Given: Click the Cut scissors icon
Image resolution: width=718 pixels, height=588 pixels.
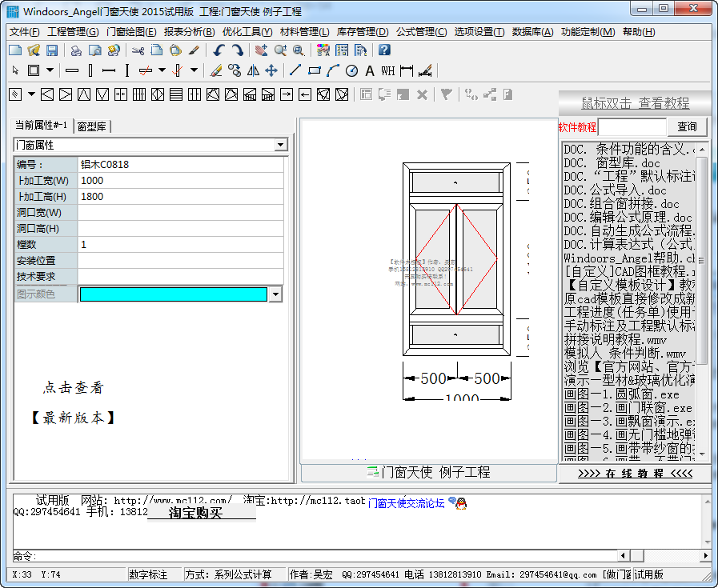Looking at the screenshot, I should coord(138,50).
